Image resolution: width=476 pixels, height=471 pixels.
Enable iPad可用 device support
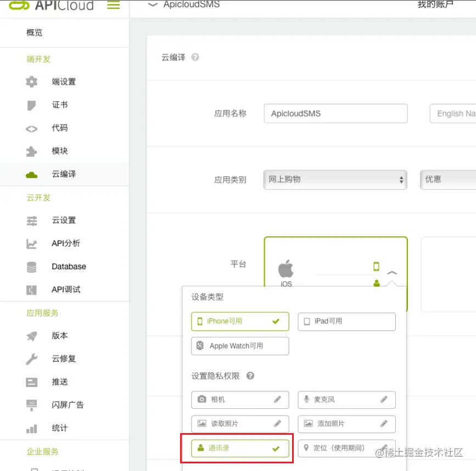[346, 322]
